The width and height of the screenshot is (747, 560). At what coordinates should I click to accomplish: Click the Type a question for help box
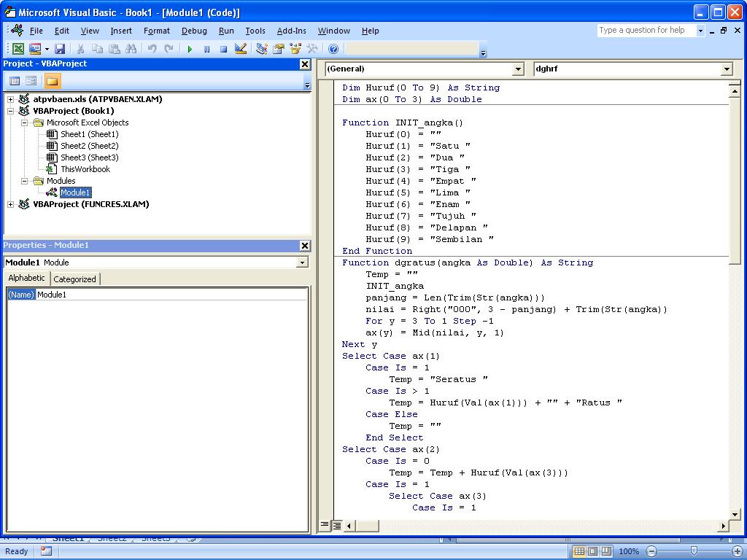pos(646,31)
